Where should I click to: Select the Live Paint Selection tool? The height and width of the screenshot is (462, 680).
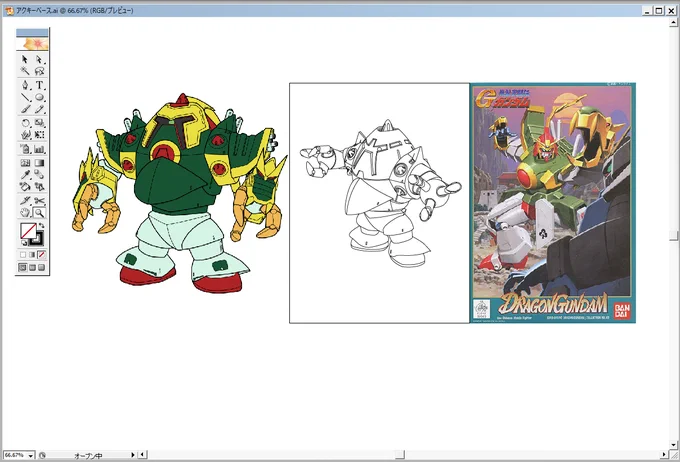pos(39,187)
